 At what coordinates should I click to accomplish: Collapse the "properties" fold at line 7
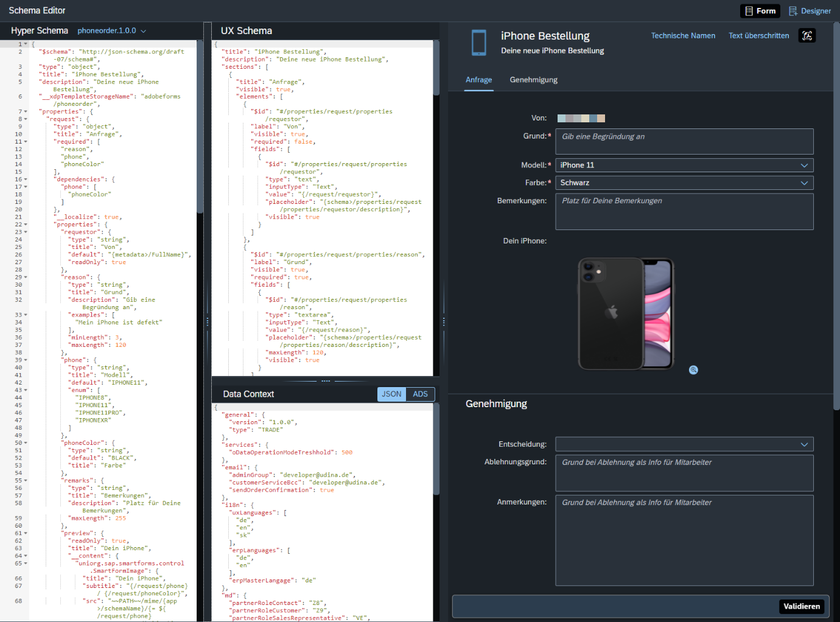point(26,112)
